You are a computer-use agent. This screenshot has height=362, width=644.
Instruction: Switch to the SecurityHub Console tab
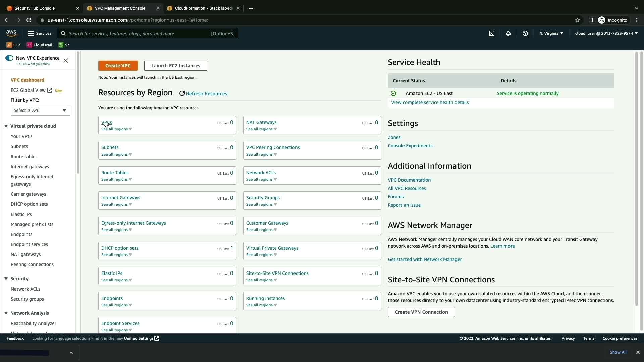pyautogui.click(x=40, y=8)
